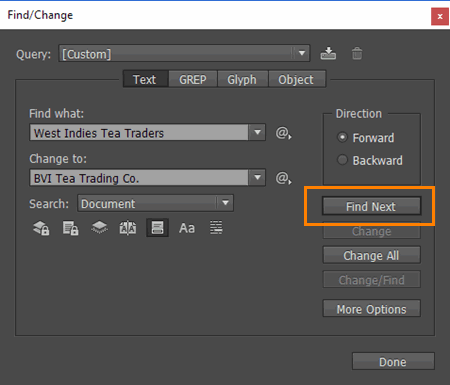Open special characters menu for Change to
Viewport: 450px width, 385px height.
[283, 178]
